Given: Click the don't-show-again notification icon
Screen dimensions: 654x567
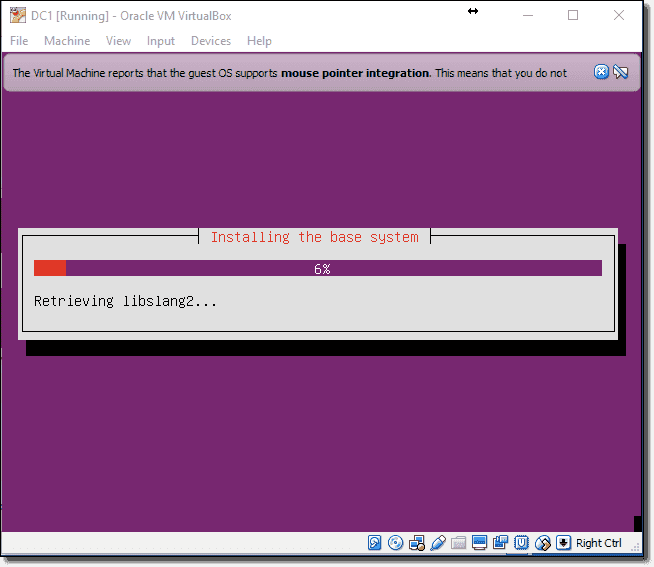Looking at the screenshot, I should coord(621,72).
